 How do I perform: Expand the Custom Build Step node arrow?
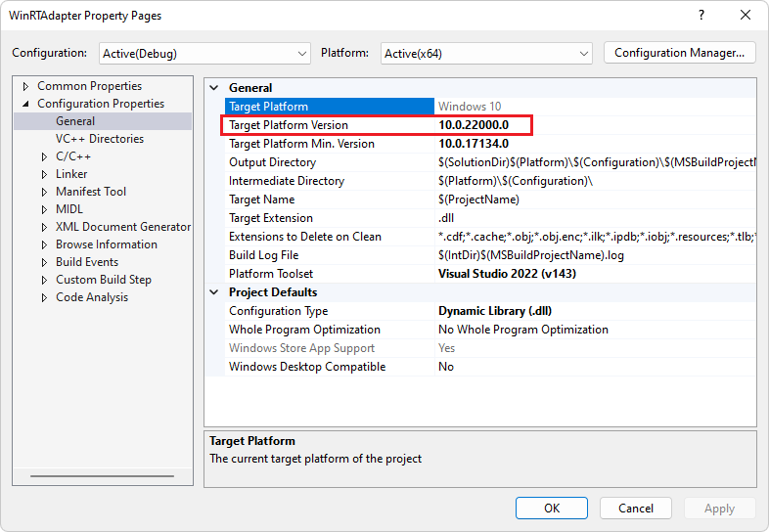(x=44, y=280)
